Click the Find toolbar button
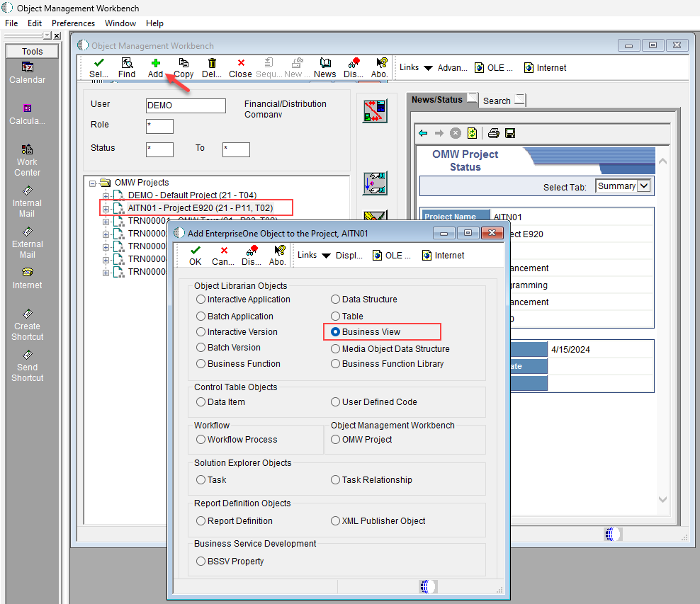 (127, 68)
